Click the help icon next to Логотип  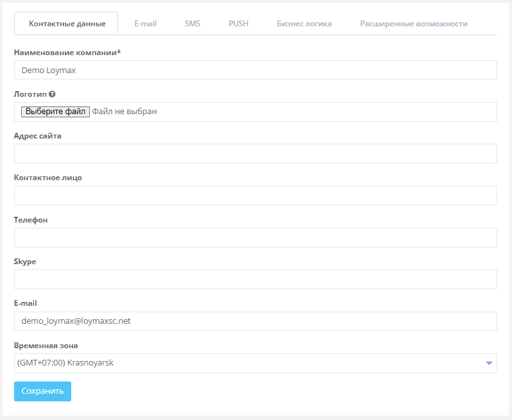tap(52, 94)
